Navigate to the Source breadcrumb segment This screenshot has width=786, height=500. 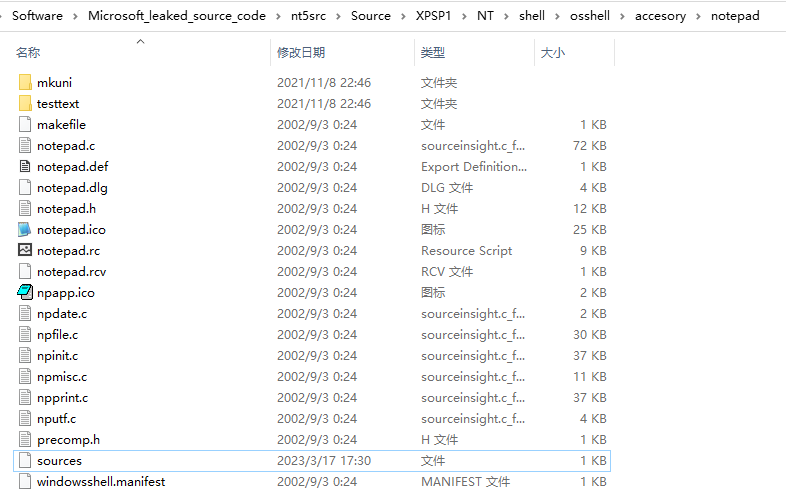pyautogui.click(x=371, y=16)
